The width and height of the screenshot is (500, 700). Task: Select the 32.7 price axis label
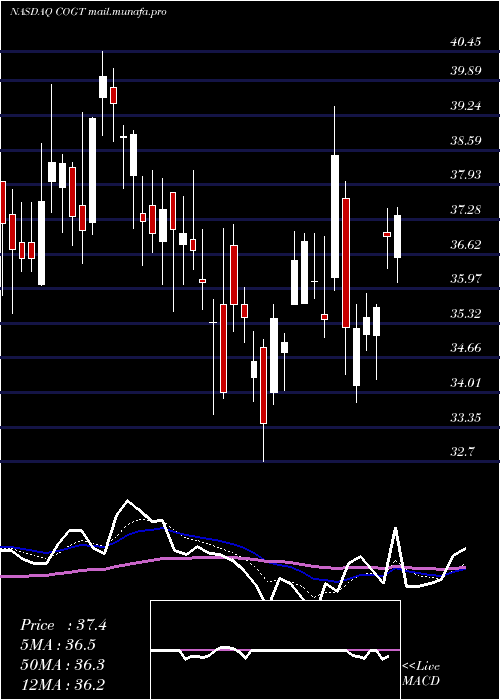click(463, 451)
